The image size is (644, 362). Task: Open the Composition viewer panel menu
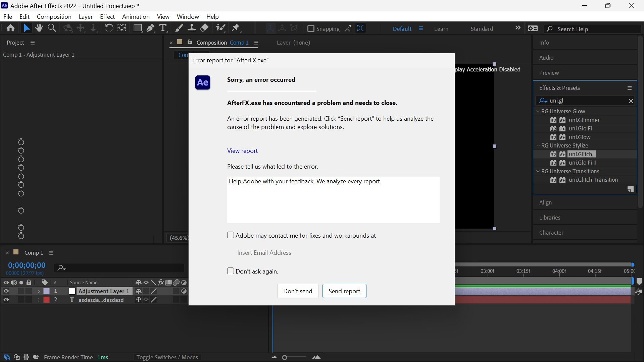pos(256,43)
